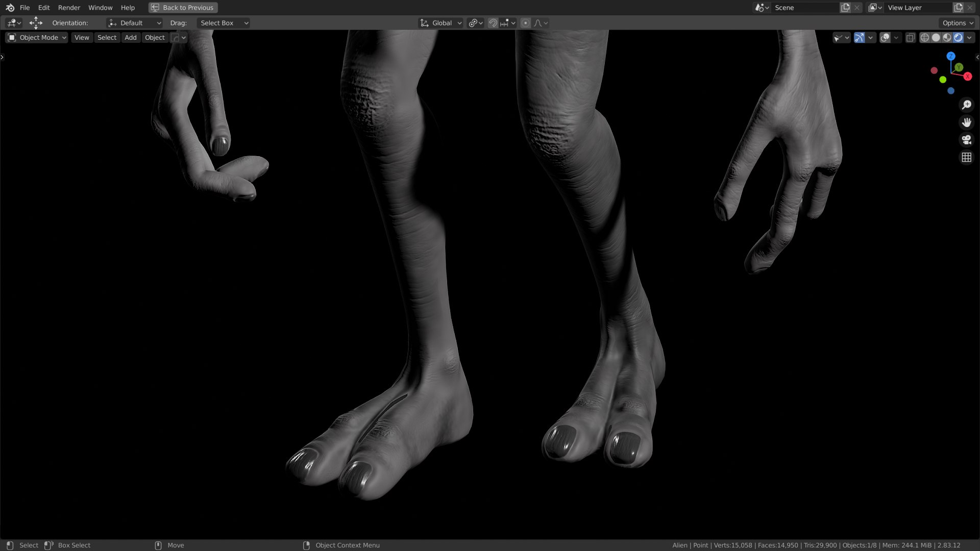Select rendered viewport shading mode
The image size is (980, 551).
pyautogui.click(x=958, y=38)
